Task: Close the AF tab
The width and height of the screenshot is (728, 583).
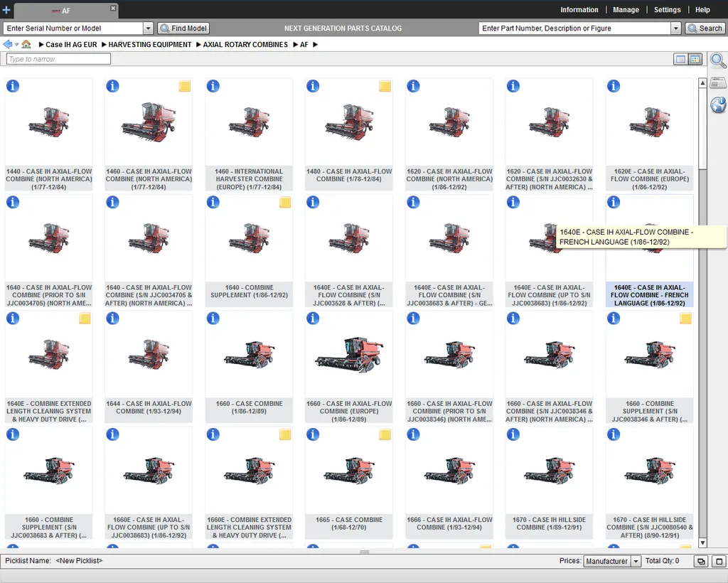Action: point(113,9)
